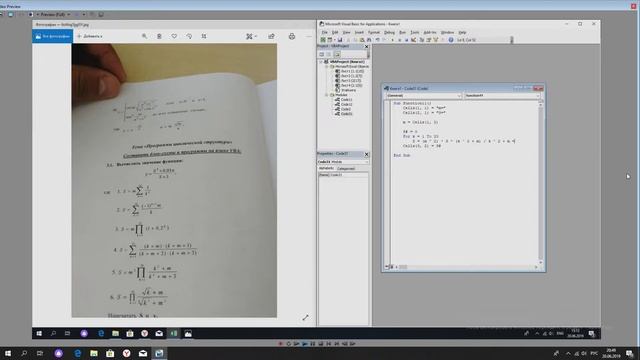Stop execution with the Reset square icon

[407, 40]
